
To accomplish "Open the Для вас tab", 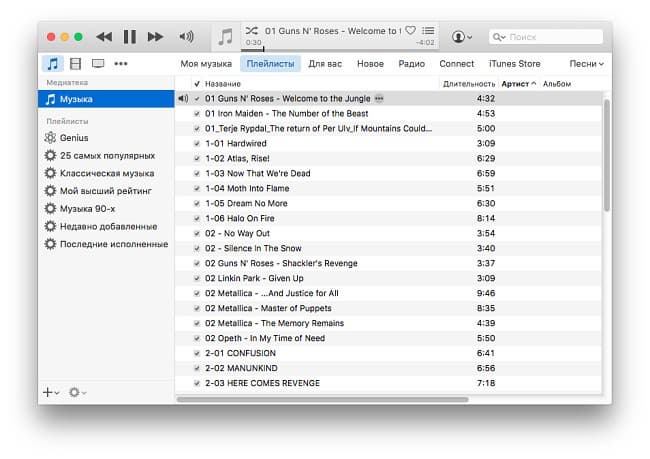I will point(325,64).
